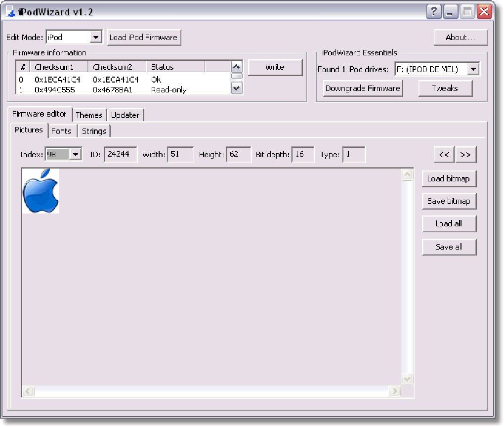Image resolution: width=504 pixels, height=427 pixels.
Task: Click the help question mark button
Action: (434, 12)
